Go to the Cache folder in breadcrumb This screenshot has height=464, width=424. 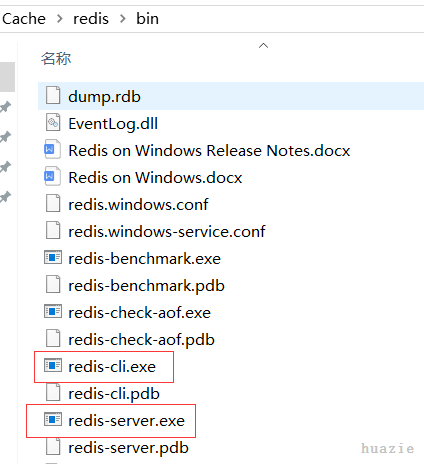pos(24,19)
